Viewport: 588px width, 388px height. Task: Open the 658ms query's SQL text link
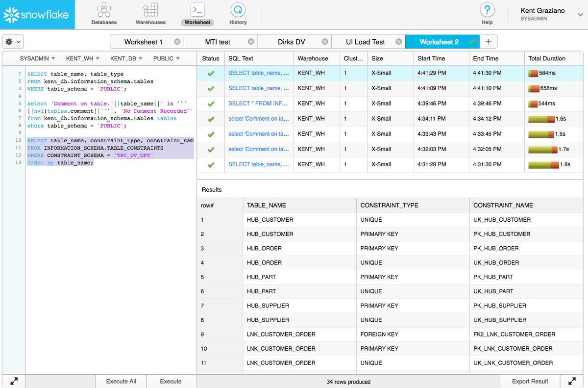tap(258, 88)
